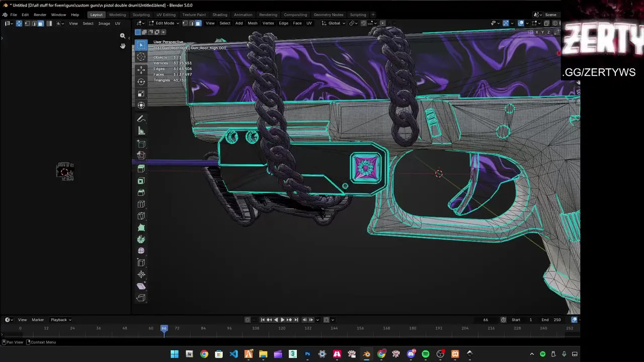Select the Loop Cut tool
The width and height of the screenshot is (644, 362).
point(141,204)
